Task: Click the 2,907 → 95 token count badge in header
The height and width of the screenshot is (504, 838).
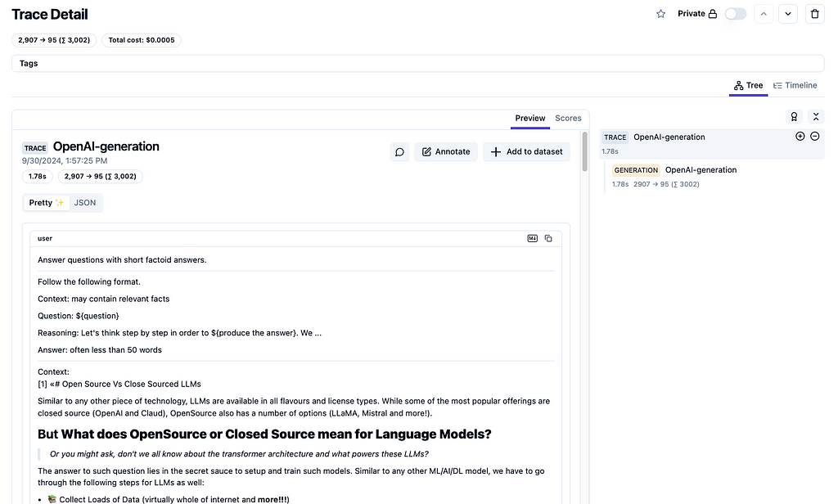Action: pyautogui.click(x=54, y=40)
